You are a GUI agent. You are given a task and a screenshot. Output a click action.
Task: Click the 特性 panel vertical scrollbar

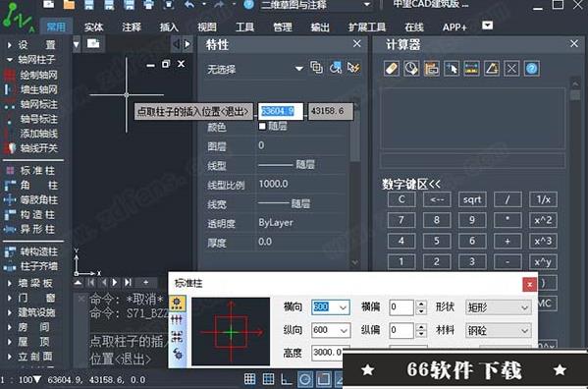355,184
